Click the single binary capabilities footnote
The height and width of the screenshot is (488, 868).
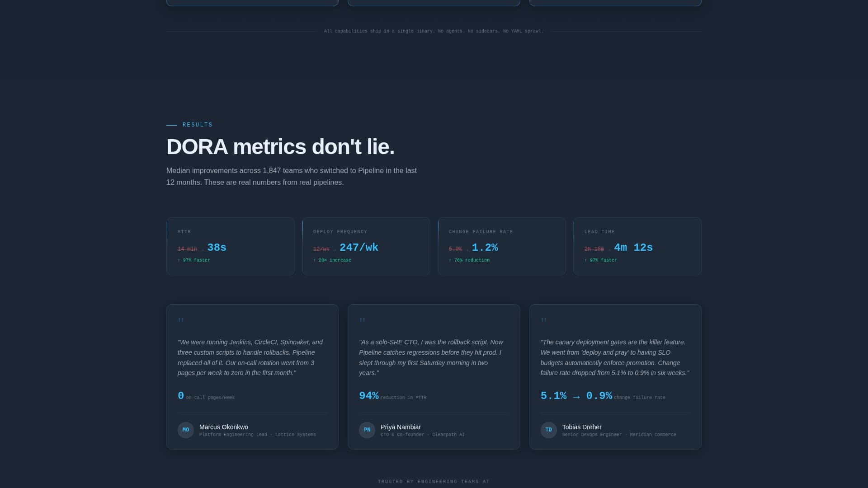coord(434,31)
